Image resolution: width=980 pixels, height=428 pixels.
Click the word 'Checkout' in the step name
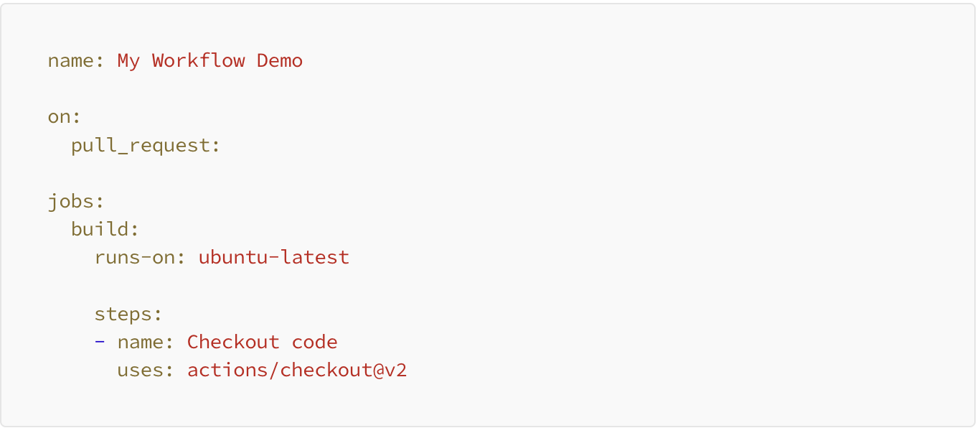234,342
